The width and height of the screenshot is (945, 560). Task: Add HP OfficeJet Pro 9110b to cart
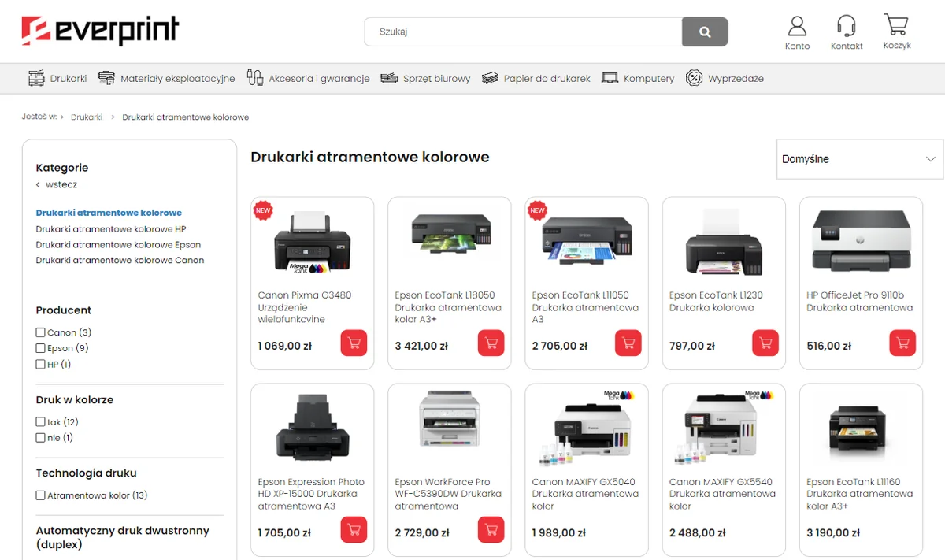click(902, 343)
